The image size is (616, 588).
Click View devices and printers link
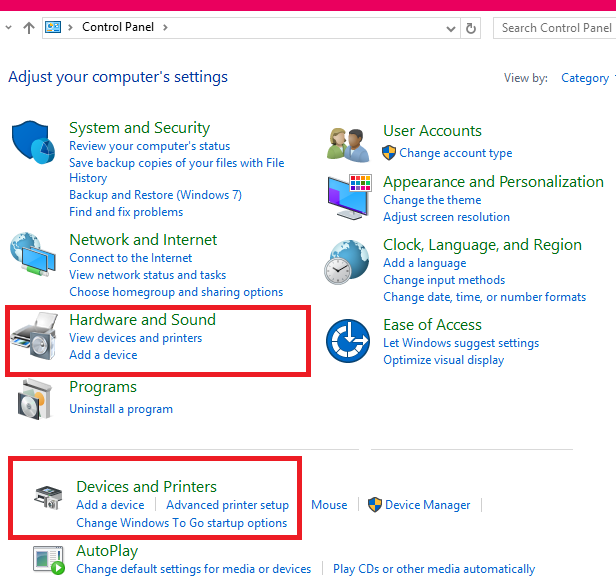[135, 338]
